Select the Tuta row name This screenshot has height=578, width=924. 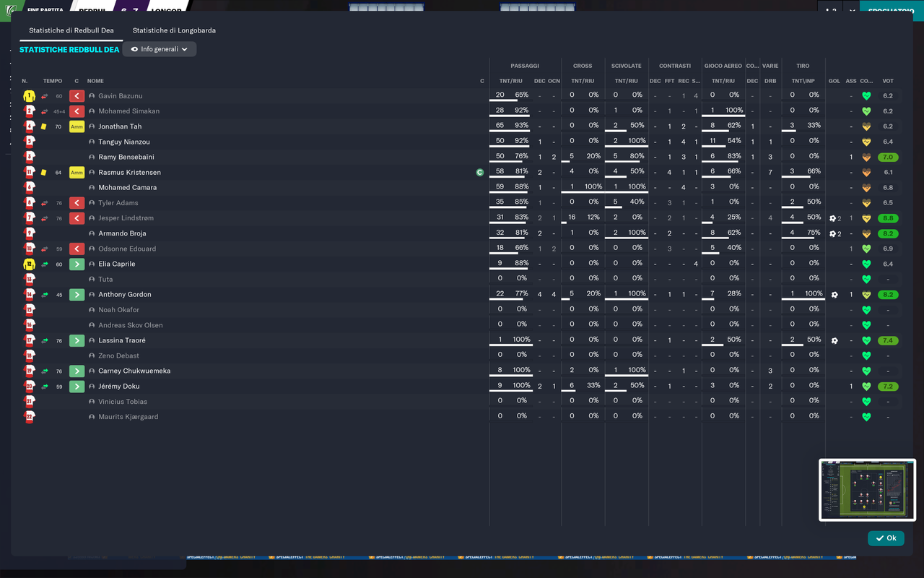click(x=106, y=280)
